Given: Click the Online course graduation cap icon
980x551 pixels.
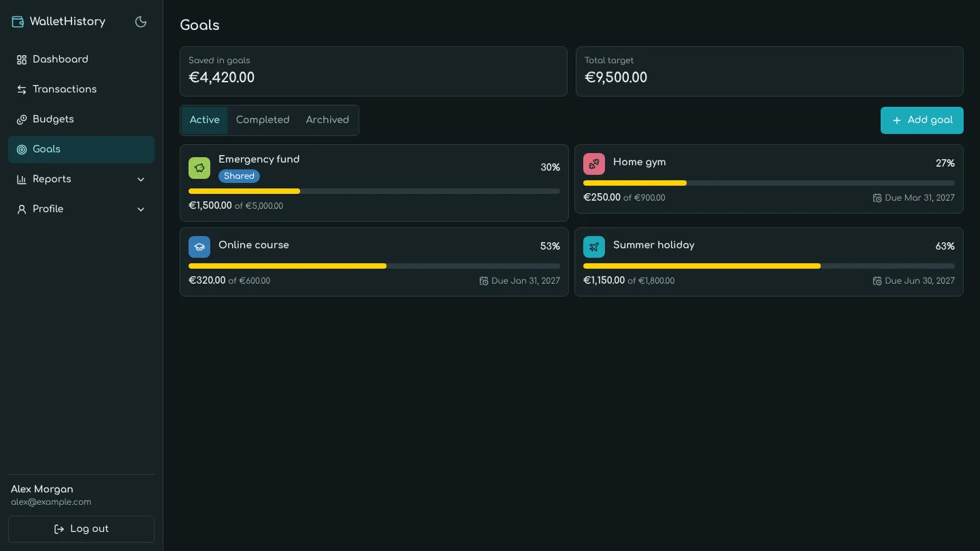Looking at the screenshot, I should (199, 247).
